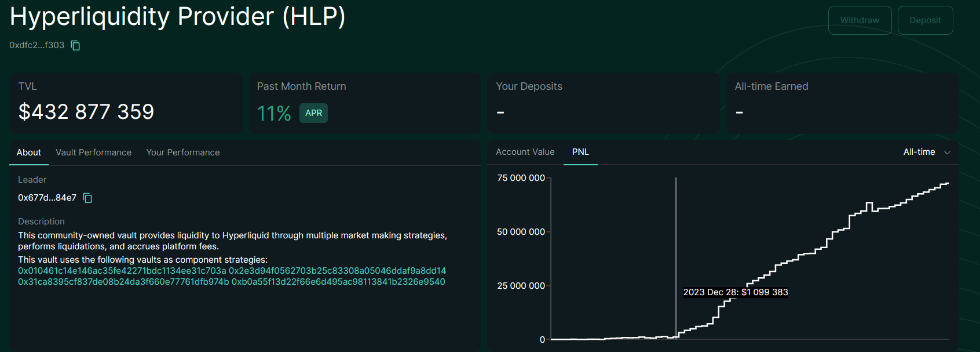Select the PNL chart tab
The image size is (980, 352).
click(x=580, y=152)
